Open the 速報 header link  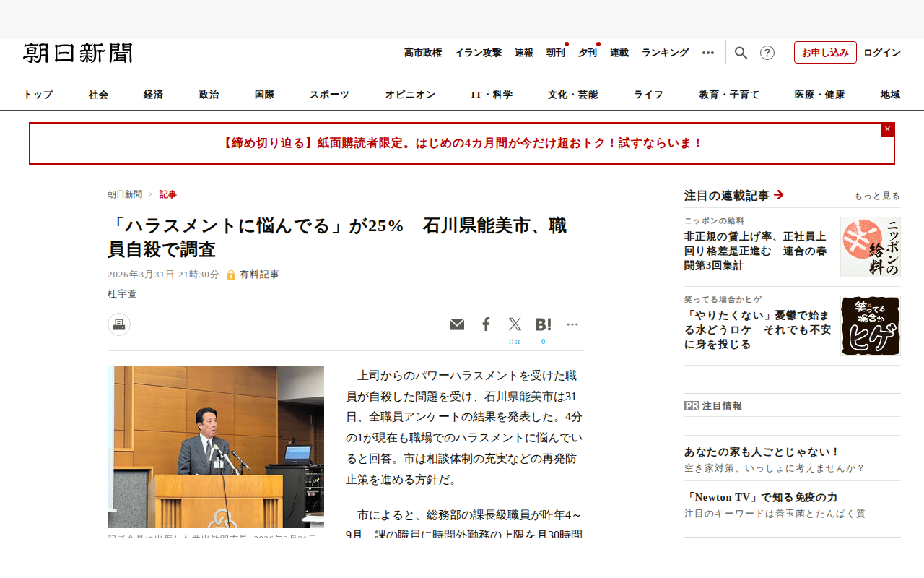524,53
